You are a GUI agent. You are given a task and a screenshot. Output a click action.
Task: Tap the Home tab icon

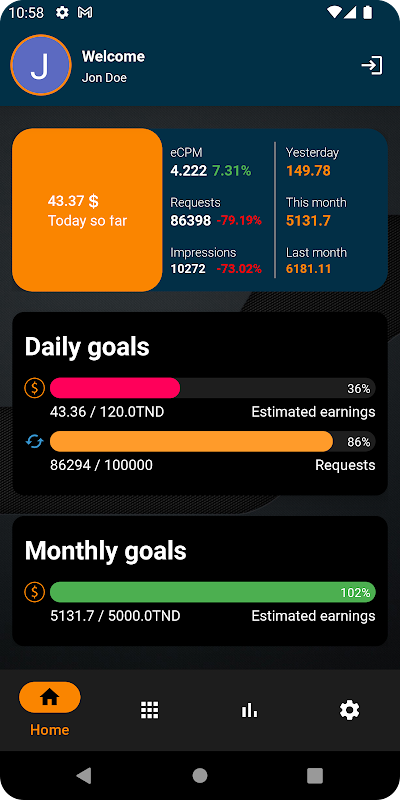(x=49, y=697)
